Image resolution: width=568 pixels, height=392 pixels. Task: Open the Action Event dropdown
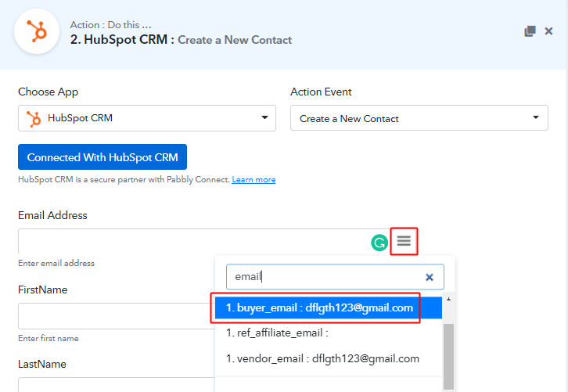[x=419, y=118]
